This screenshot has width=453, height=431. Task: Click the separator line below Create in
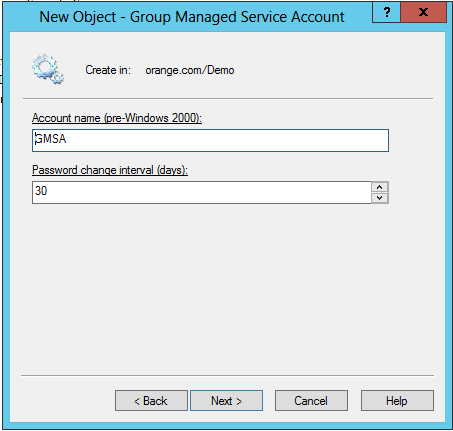pos(228,99)
